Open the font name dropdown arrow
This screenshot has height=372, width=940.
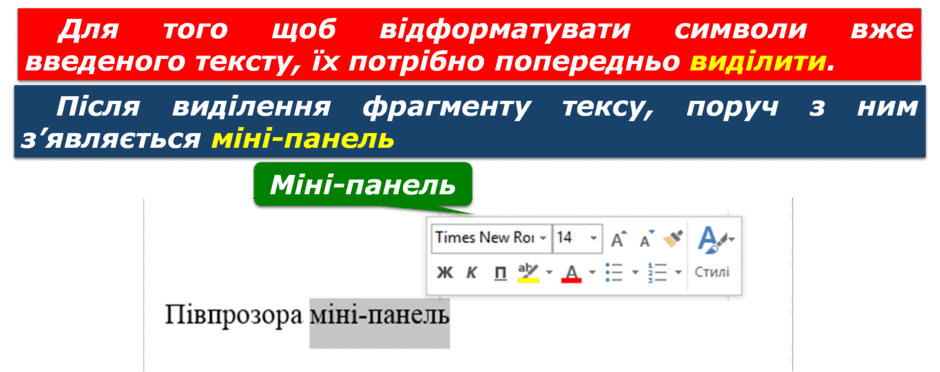544,238
